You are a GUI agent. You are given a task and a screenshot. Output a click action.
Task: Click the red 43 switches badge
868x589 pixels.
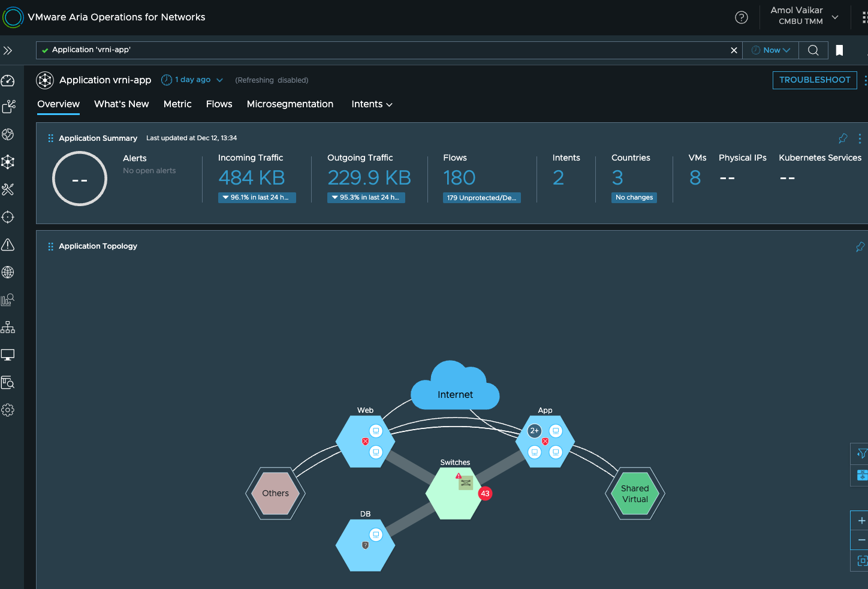(x=485, y=494)
